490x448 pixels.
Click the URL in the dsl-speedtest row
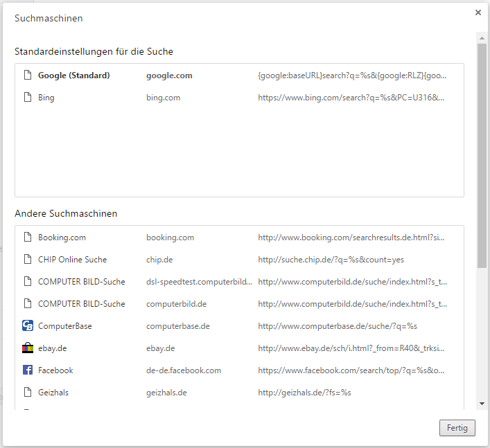[353, 282]
